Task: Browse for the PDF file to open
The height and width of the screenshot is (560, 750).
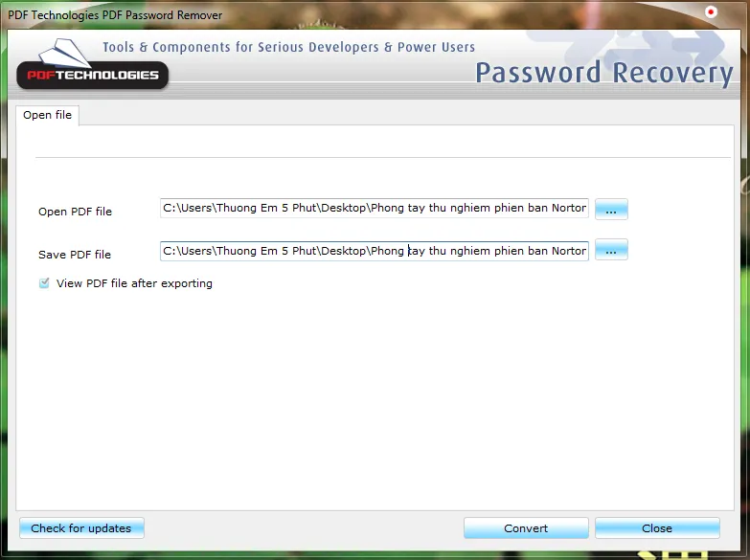Action: point(611,209)
